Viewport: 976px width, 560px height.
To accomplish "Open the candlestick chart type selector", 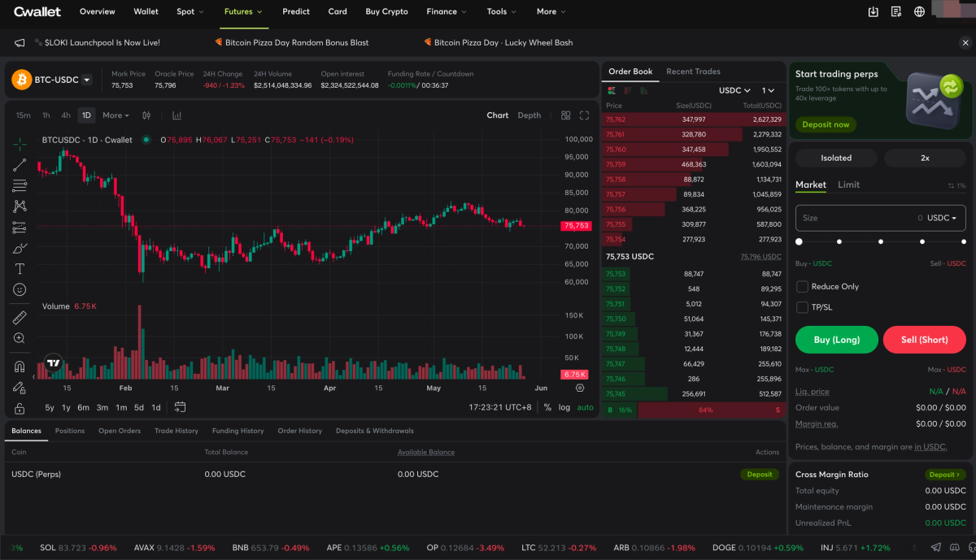I will click(x=146, y=115).
